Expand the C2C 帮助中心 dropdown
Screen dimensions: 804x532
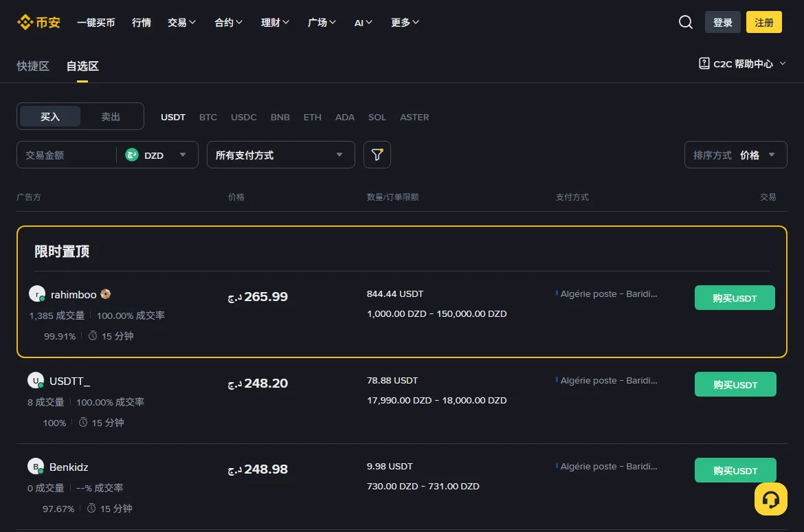click(x=742, y=64)
